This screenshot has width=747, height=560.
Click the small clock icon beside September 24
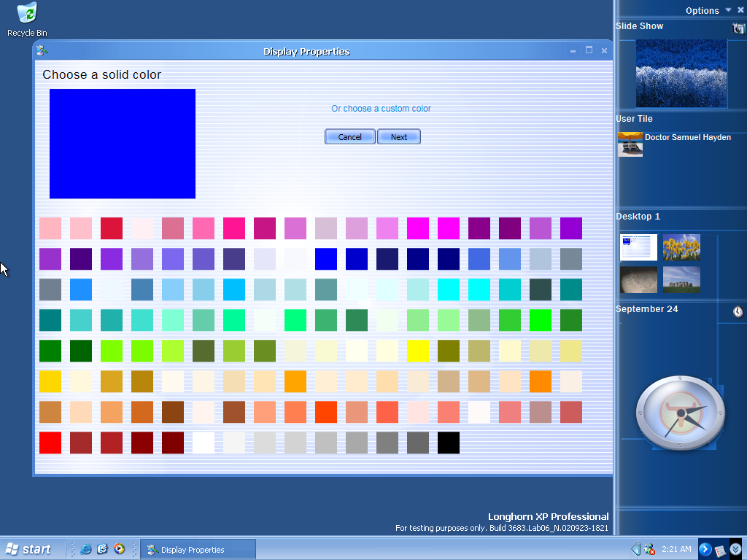pyautogui.click(x=738, y=311)
